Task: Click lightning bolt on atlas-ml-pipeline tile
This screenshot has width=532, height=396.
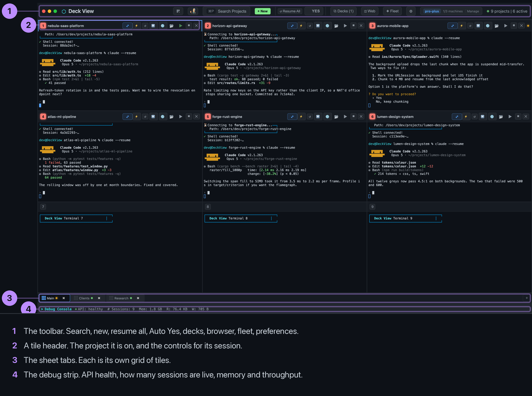Action: [136, 116]
